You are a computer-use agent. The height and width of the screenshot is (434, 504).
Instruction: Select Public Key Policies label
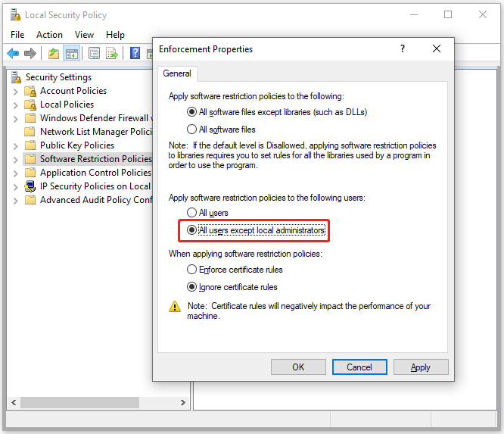tap(77, 145)
